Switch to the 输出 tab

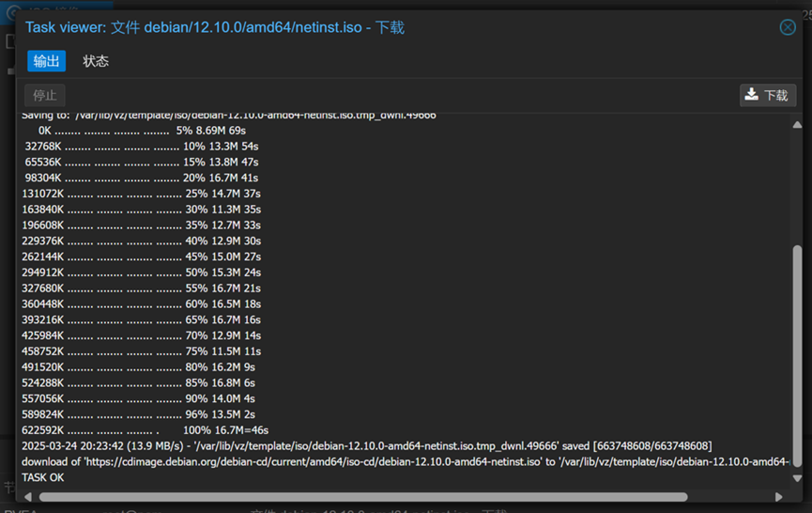(47, 61)
